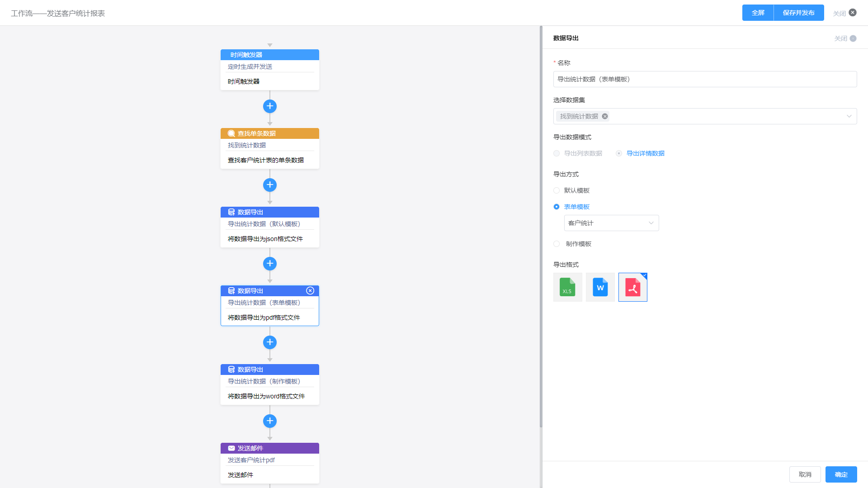The width and height of the screenshot is (868, 488).
Task: Select PDF export format
Action: coord(633,287)
